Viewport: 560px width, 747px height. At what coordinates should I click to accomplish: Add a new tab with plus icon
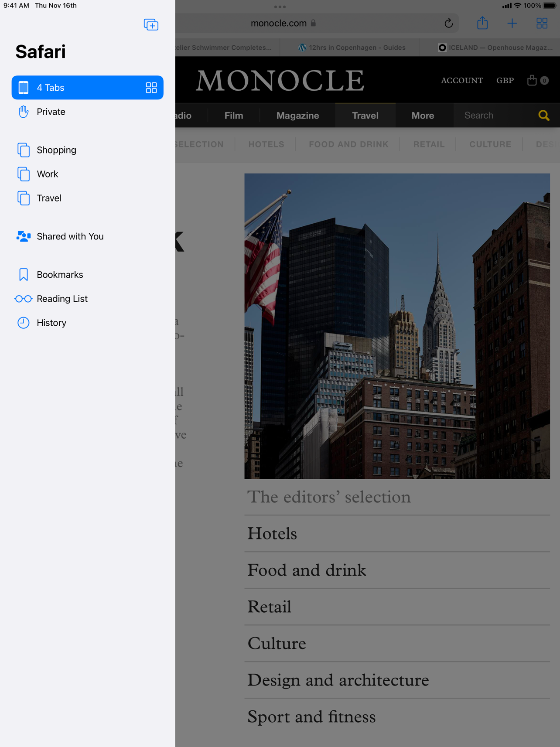[x=512, y=23]
